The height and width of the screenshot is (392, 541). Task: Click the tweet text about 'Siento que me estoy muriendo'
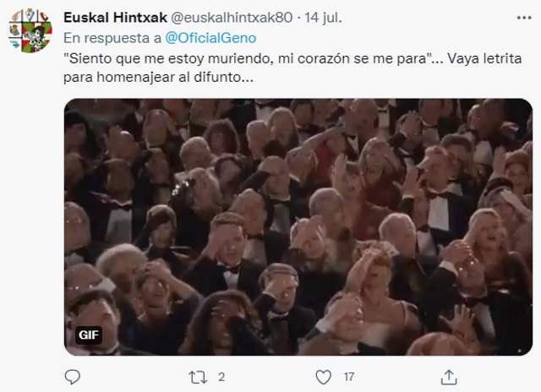(x=292, y=68)
